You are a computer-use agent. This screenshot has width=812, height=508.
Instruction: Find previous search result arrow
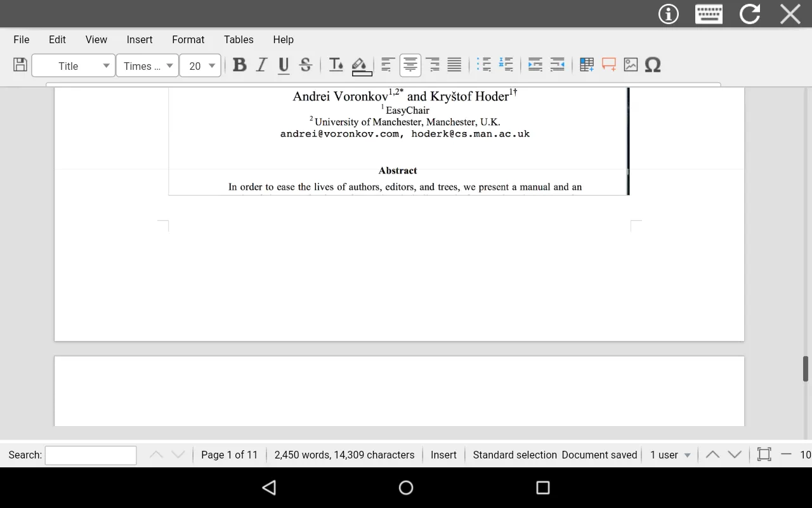pyautogui.click(x=156, y=455)
